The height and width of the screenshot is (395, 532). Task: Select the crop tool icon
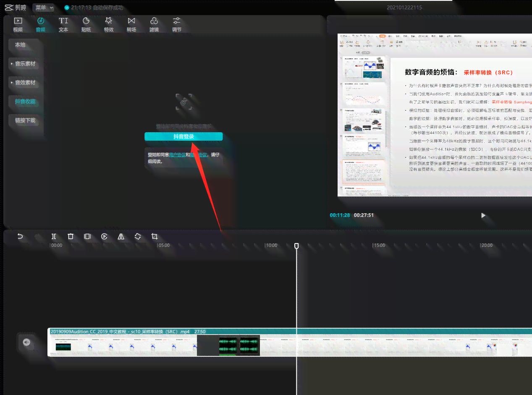[155, 237]
